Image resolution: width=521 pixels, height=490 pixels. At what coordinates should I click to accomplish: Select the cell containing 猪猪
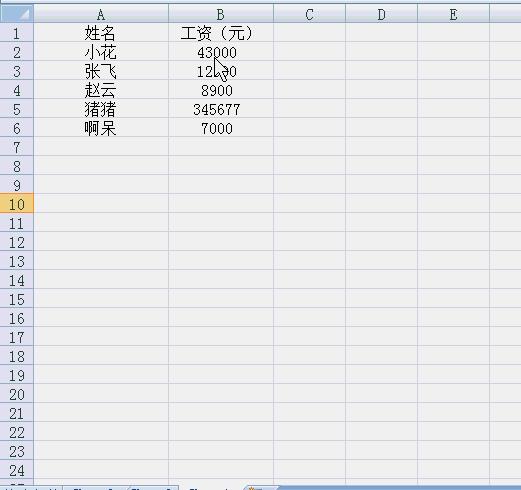(x=101, y=108)
